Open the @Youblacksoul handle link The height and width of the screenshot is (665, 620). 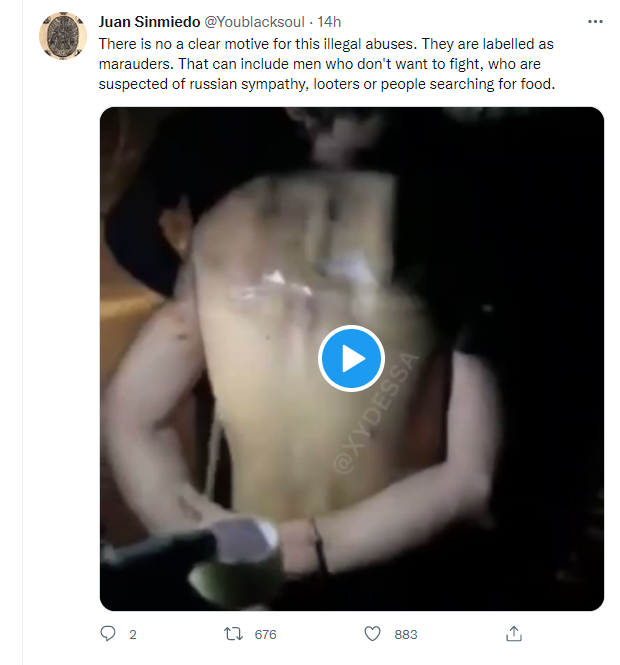254,22
